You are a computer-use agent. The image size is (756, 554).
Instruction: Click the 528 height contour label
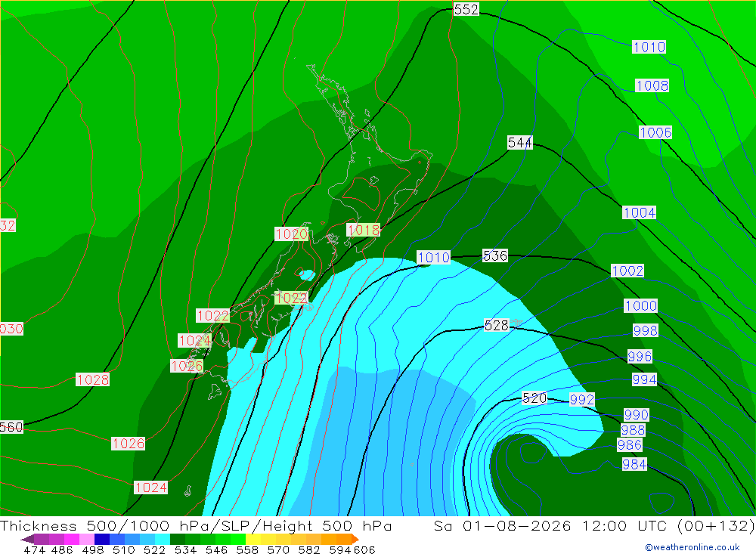pyautogui.click(x=497, y=326)
